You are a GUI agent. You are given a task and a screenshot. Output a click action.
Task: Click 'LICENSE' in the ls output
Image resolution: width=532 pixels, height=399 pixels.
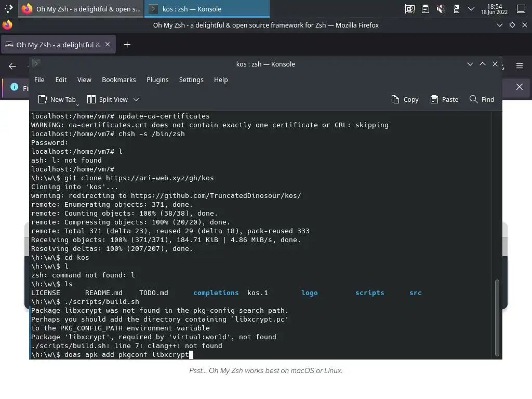[46, 293]
